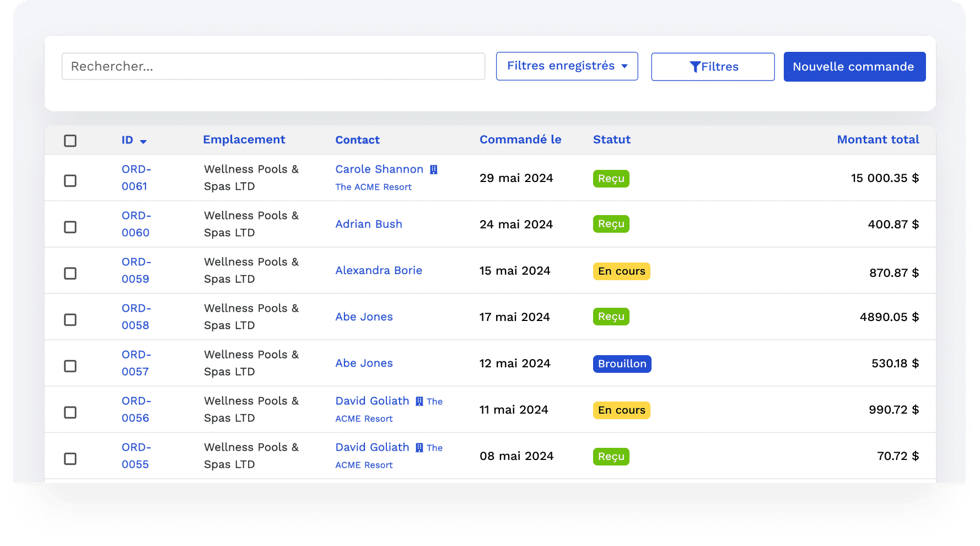The image size is (980, 546).
Task: Toggle the select-all checkbox in header
Action: (70, 141)
